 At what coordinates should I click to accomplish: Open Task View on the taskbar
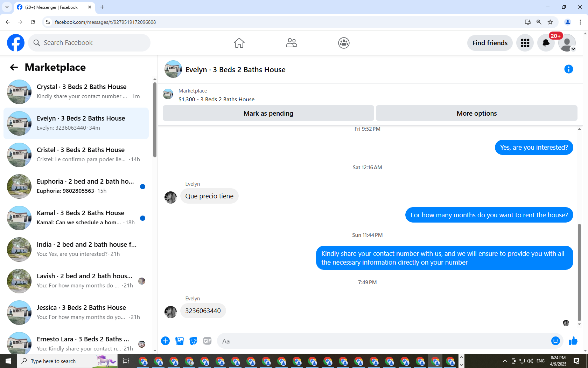tap(126, 361)
